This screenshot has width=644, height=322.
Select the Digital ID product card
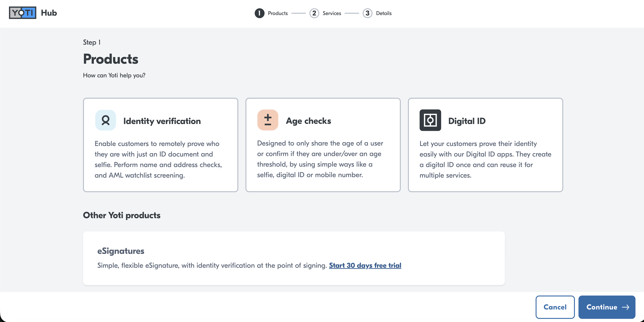[x=486, y=145]
